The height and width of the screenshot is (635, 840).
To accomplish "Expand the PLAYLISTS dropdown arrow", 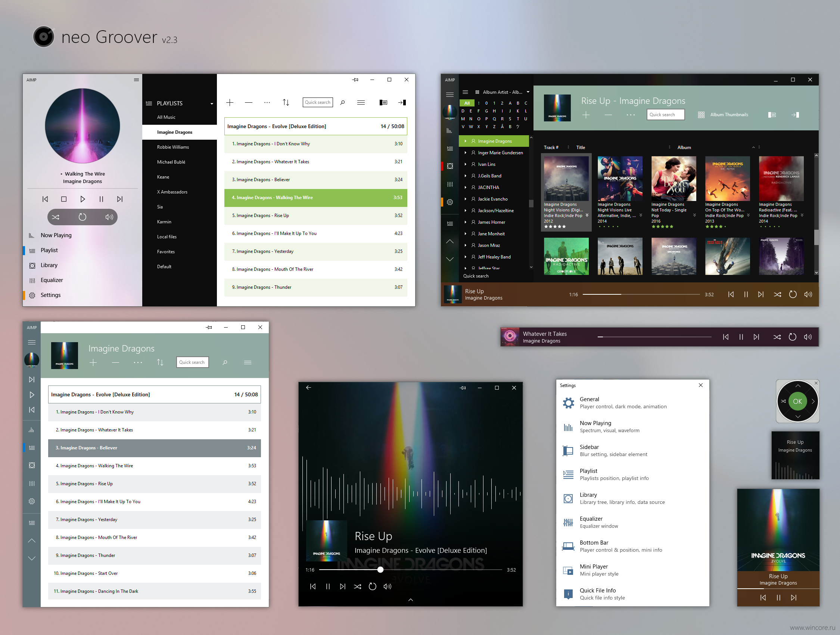I will point(212,104).
